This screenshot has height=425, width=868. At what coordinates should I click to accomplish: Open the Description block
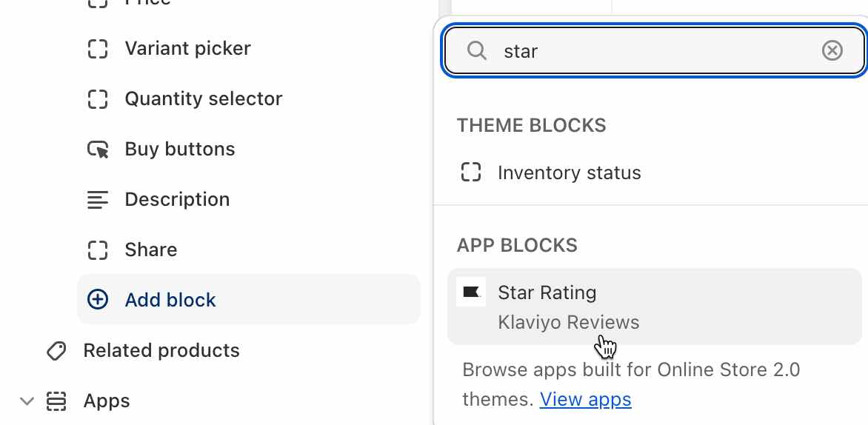(177, 200)
